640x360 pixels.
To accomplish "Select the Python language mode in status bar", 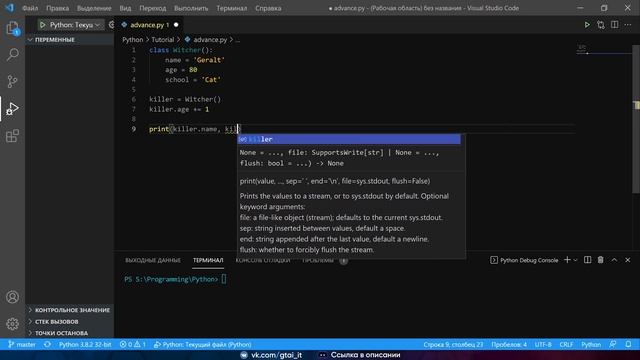I will coord(591,344).
